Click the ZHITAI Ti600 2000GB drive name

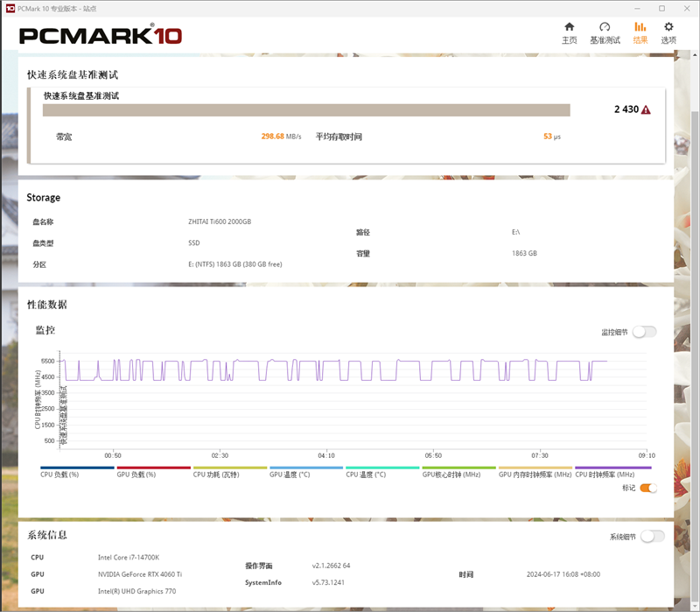click(220, 222)
